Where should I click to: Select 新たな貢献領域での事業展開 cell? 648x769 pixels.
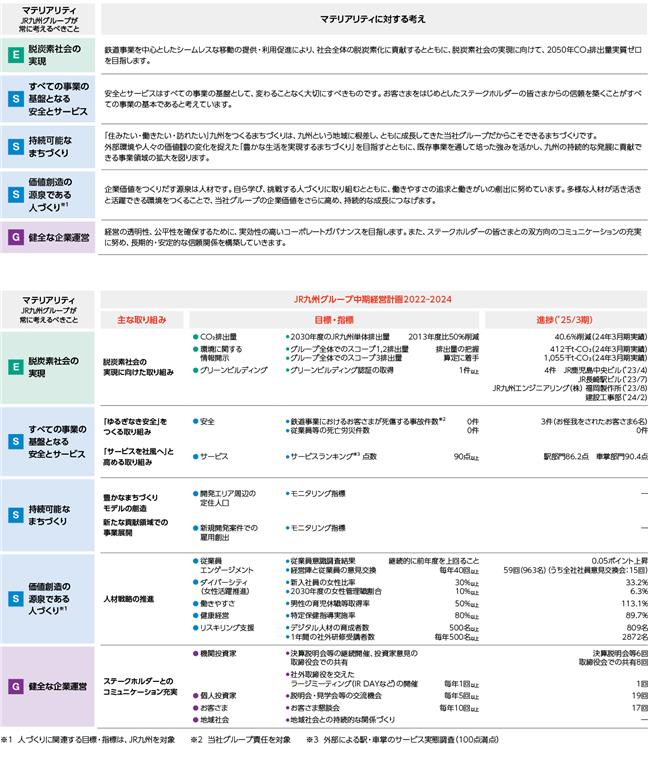135,527
